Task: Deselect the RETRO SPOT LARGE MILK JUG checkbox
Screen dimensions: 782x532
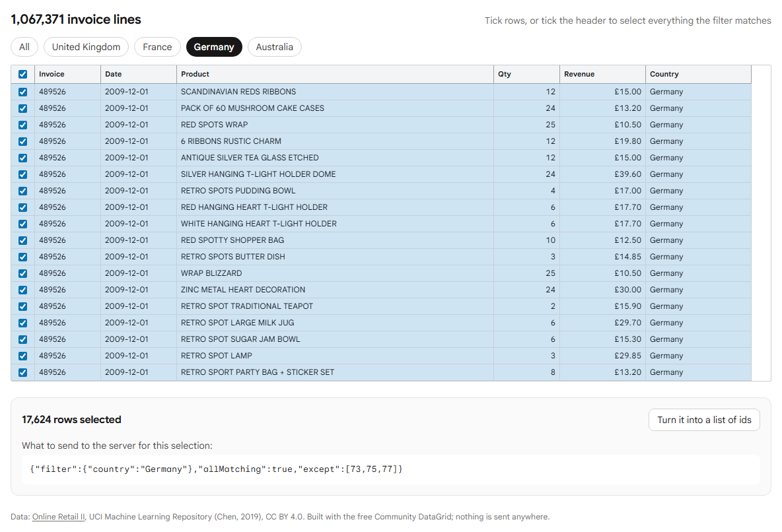Action: click(x=22, y=323)
